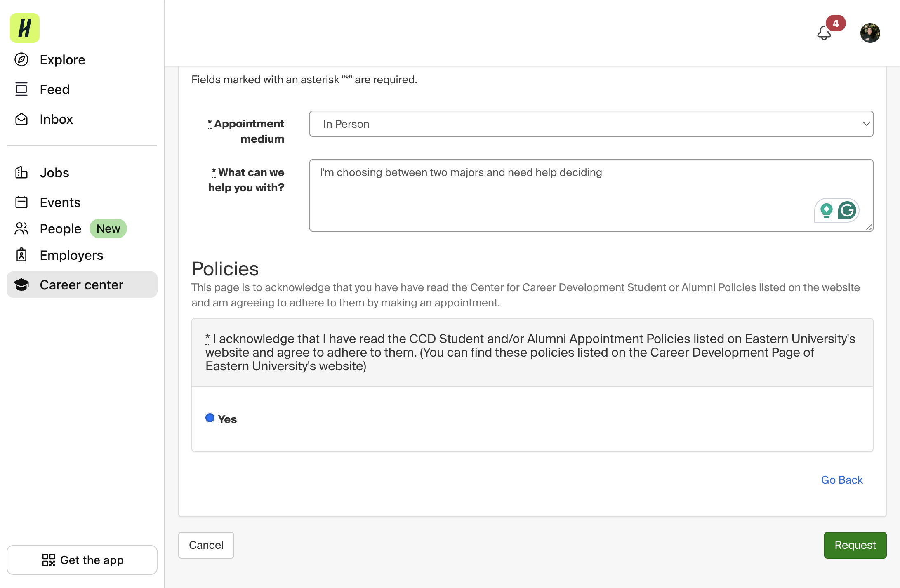Viewport: 900px width, 588px height.
Task: Click the green lightbulb suggestion icon
Action: [826, 210]
